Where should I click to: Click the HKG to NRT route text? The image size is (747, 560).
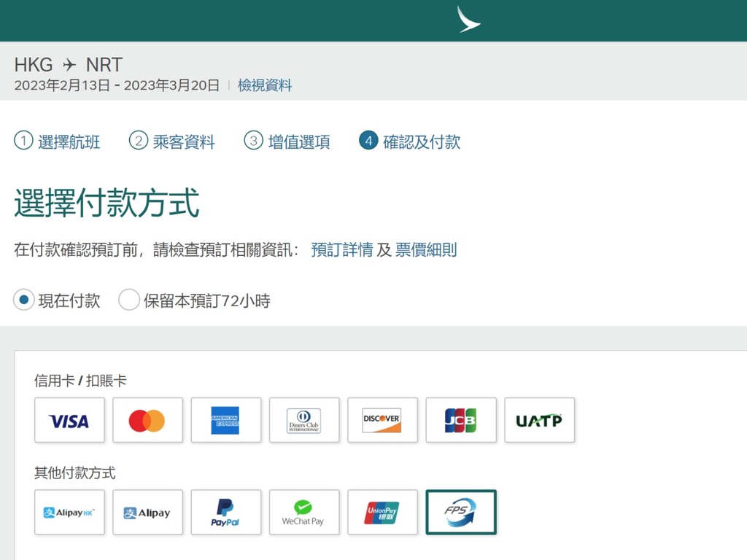click(69, 64)
